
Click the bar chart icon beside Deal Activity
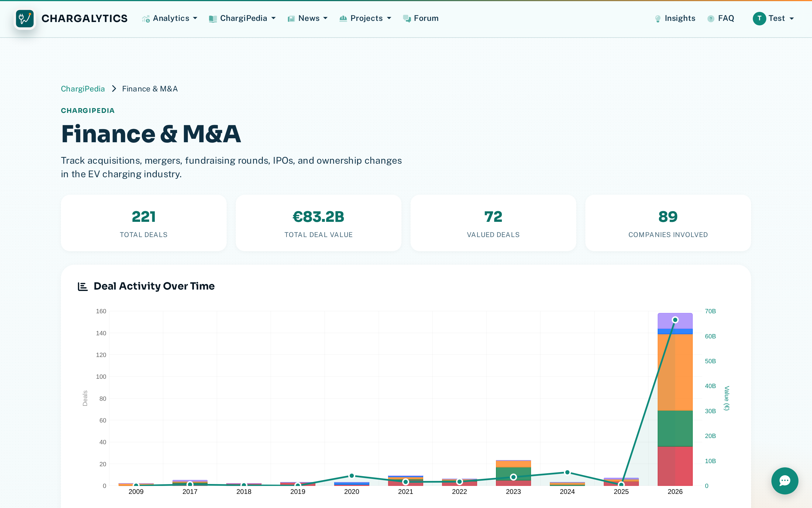coord(83,286)
